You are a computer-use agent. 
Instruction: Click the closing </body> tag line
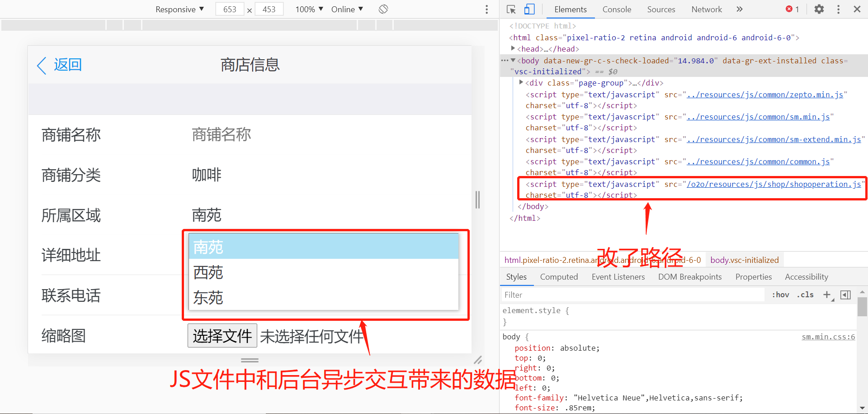pyautogui.click(x=533, y=206)
